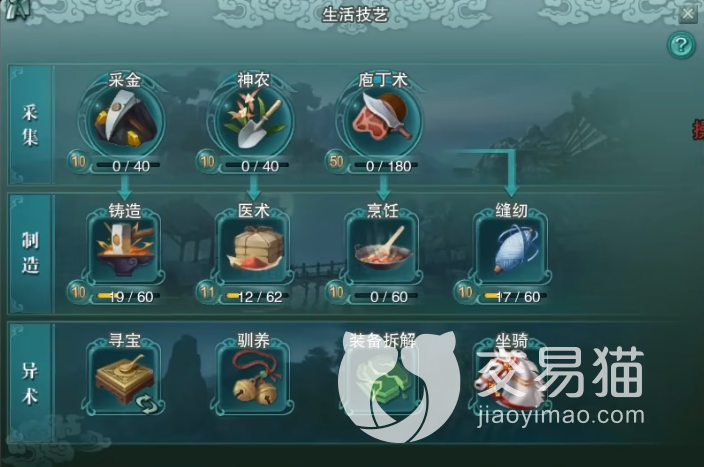Image resolution: width=704 pixels, height=467 pixels.
Task: Open the 装备拆解 equipment dismantle skill
Action: click(x=383, y=378)
